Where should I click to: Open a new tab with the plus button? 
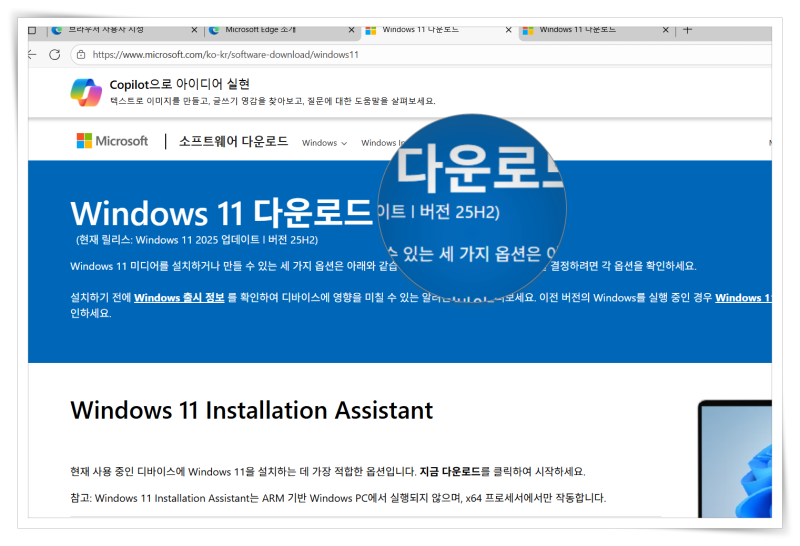pos(687,30)
